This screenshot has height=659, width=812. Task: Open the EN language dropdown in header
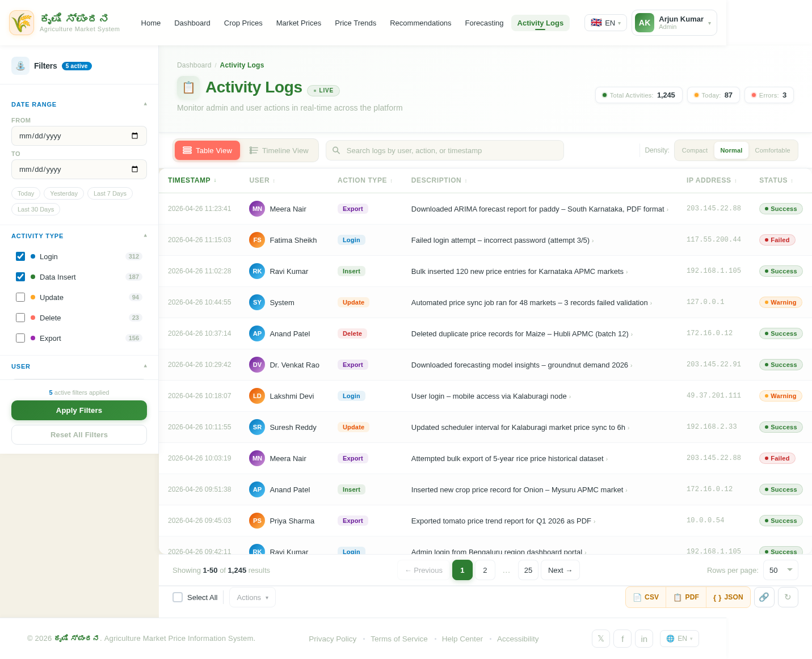[x=605, y=23]
